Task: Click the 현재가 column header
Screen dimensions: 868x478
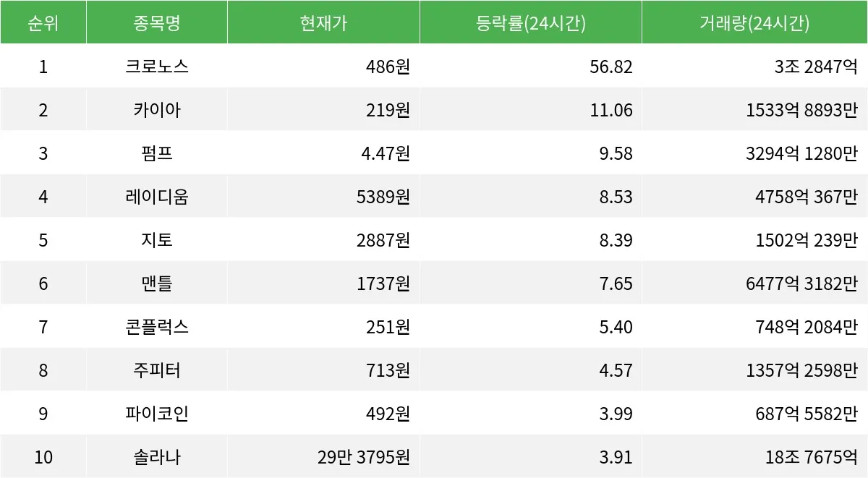Action: pos(323,22)
